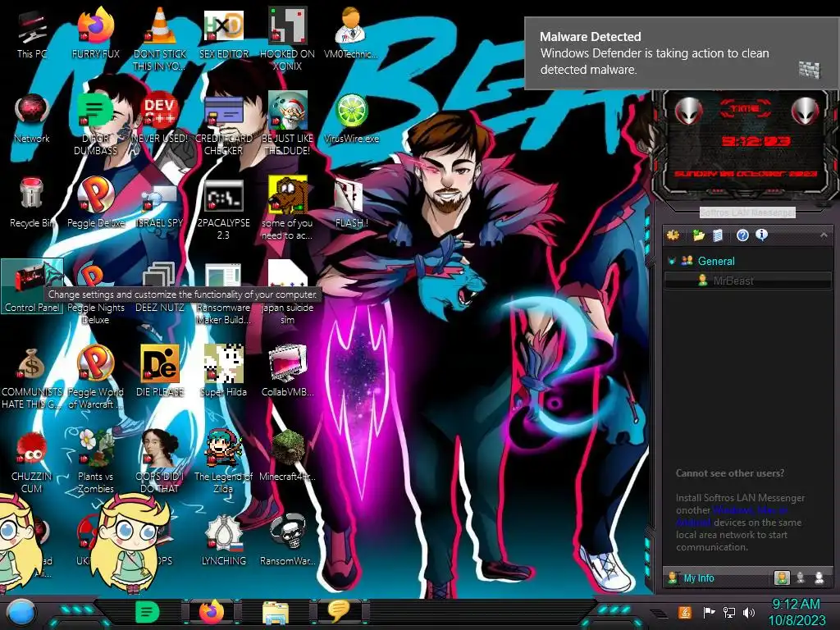
Task: Open Network desktop icon
Action: click(x=32, y=119)
